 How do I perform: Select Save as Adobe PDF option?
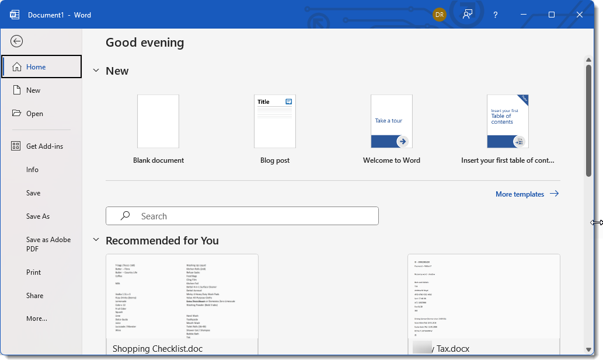point(48,244)
